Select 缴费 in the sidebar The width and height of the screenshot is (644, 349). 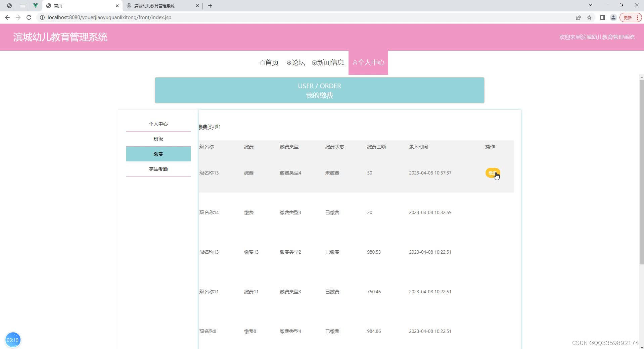coord(158,154)
